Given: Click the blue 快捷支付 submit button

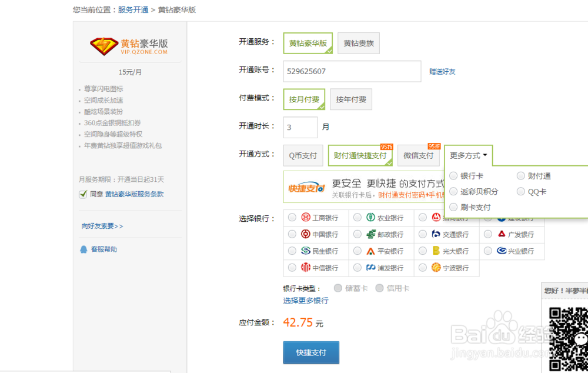Looking at the screenshot, I should tap(311, 352).
